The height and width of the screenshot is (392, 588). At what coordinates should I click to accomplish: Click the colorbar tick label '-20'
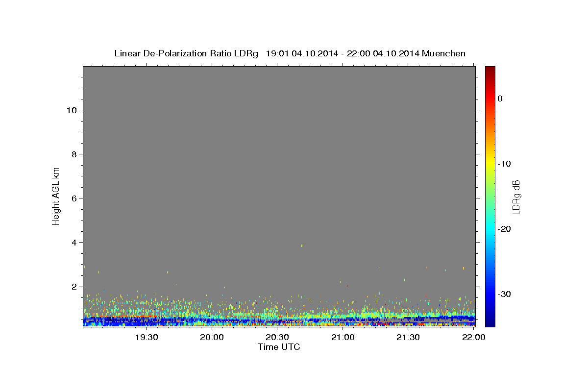(x=504, y=229)
